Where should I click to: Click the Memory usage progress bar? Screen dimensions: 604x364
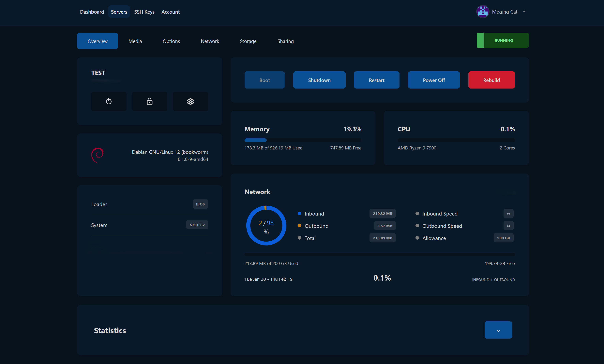tap(303, 140)
